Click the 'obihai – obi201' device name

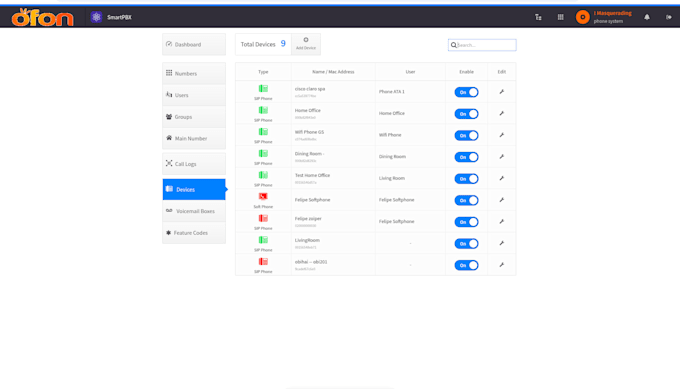tap(311, 262)
